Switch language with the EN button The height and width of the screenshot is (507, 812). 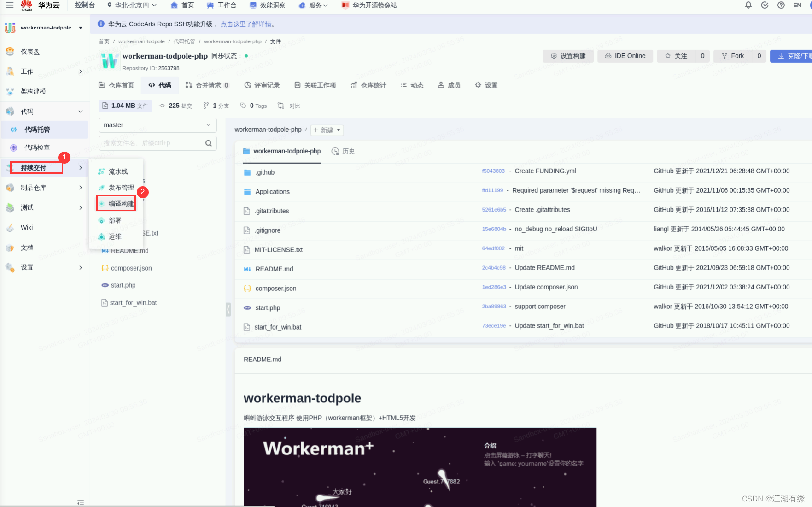(797, 5)
